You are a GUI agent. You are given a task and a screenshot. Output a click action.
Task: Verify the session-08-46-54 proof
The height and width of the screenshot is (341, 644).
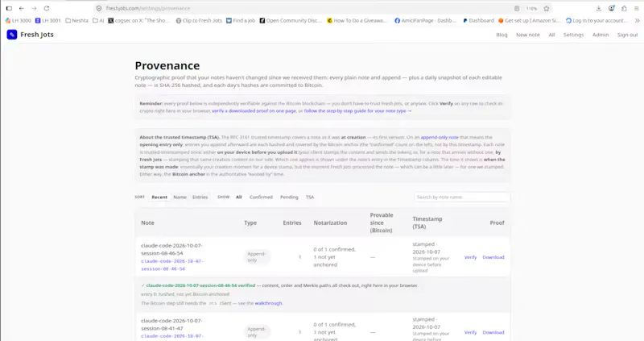[470, 257]
